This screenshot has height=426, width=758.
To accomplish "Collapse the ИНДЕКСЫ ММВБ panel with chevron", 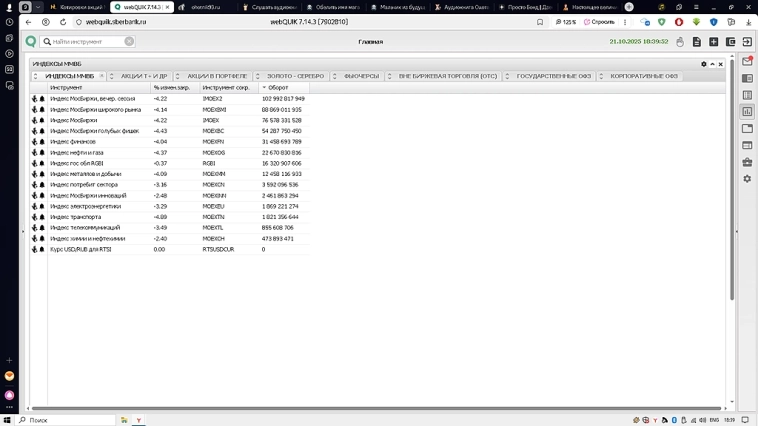I will 712,64.
